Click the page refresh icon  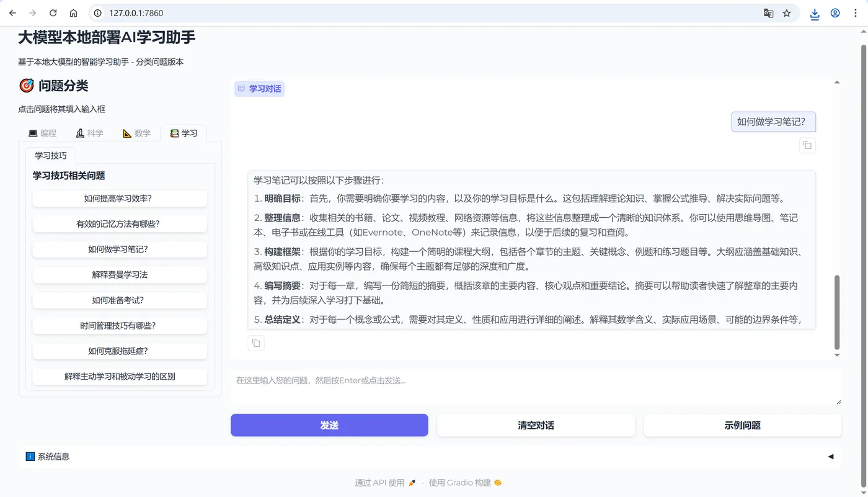(53, 12)
